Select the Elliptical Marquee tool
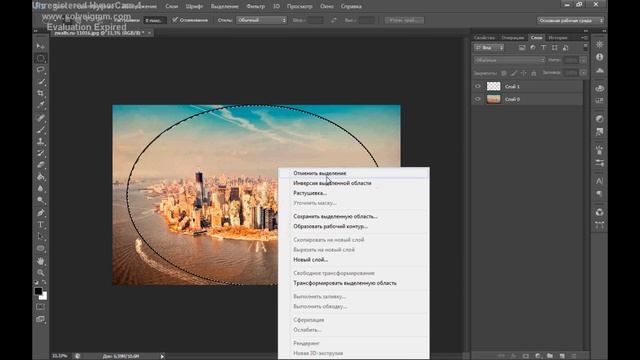 [x=40, y=58]
